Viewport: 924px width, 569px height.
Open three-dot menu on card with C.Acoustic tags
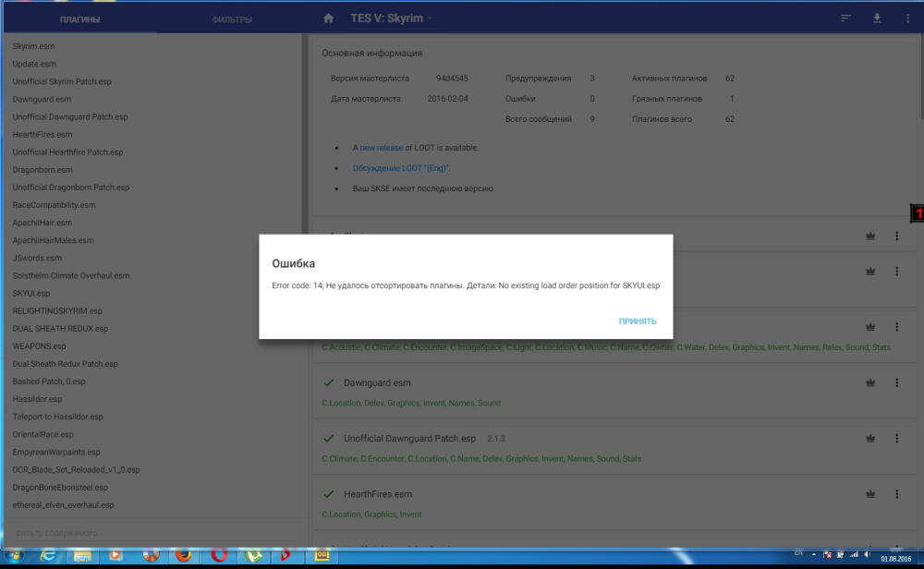coord(897,327)
